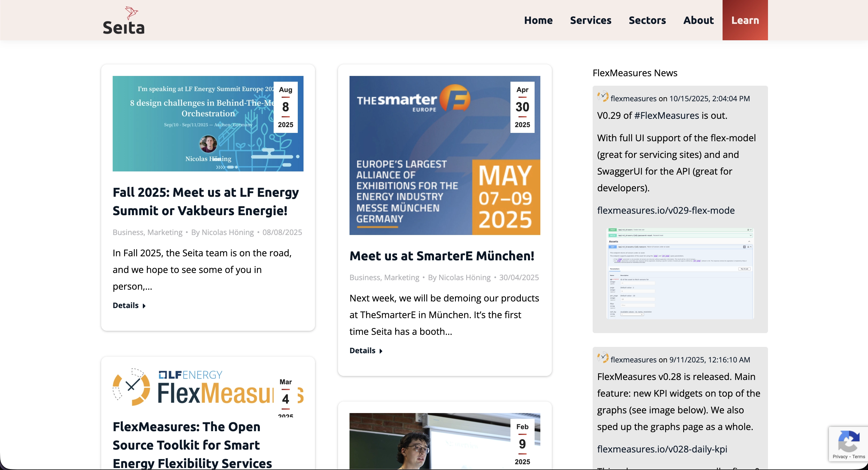Click the 30/04/2025 date link
The height and width of the screenshot is (470, 868).
click(519, 278)
